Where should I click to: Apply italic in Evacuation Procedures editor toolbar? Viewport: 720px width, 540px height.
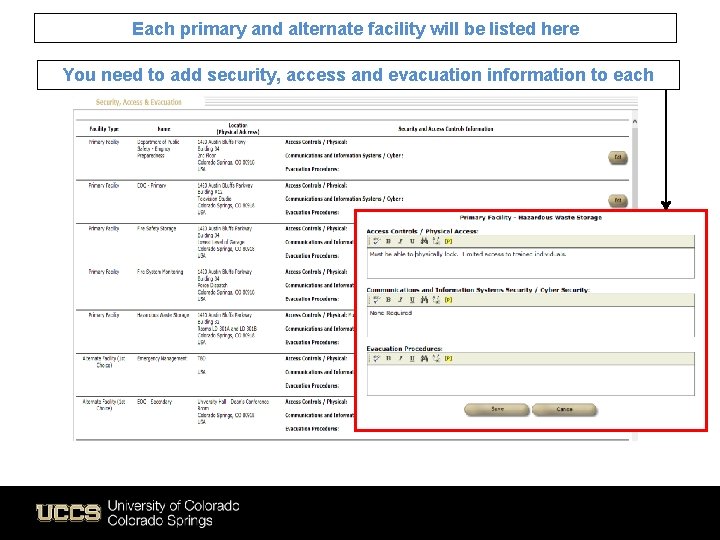pyautogui.click(x=400, y=359)
